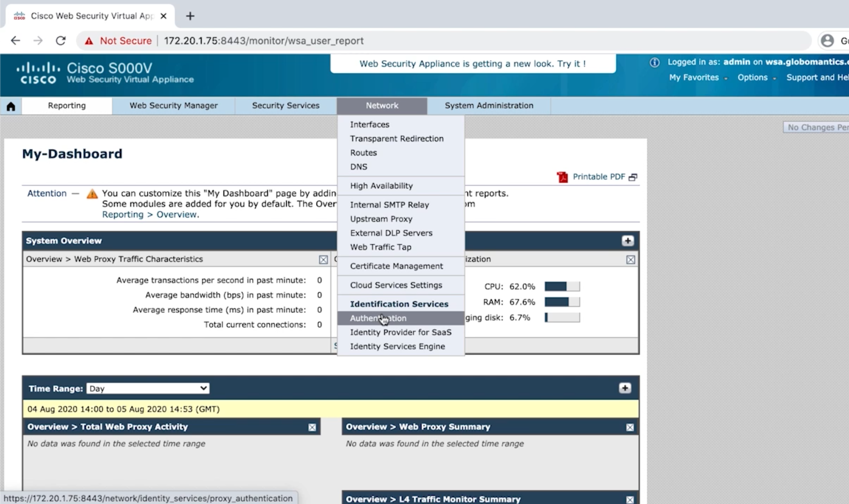Image resolution: width=849 pixels, height=504 pixels.
Task: Select Authentication under Identification Services
Action: click(401, 318)
